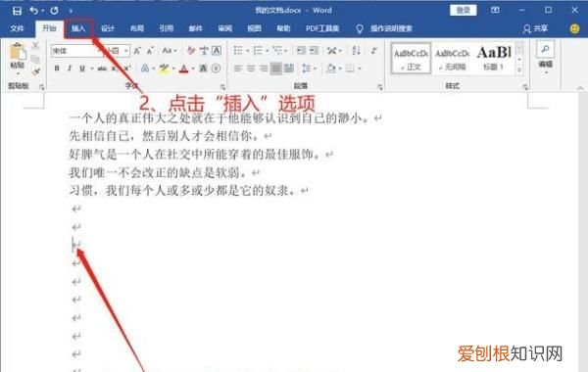This screenshot has width=588, height=372.
Task: Increase paragraph indent
Action: point(314,50)
